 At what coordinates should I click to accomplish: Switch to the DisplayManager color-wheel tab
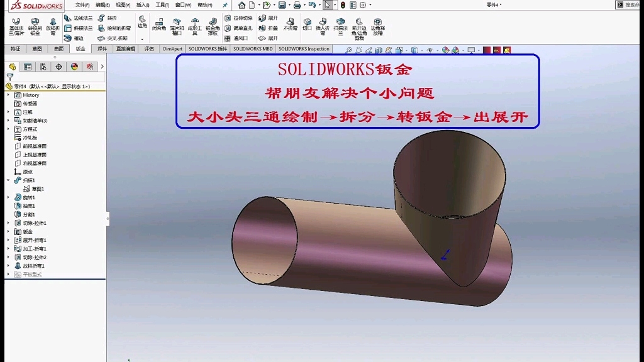tap(74, 67)
